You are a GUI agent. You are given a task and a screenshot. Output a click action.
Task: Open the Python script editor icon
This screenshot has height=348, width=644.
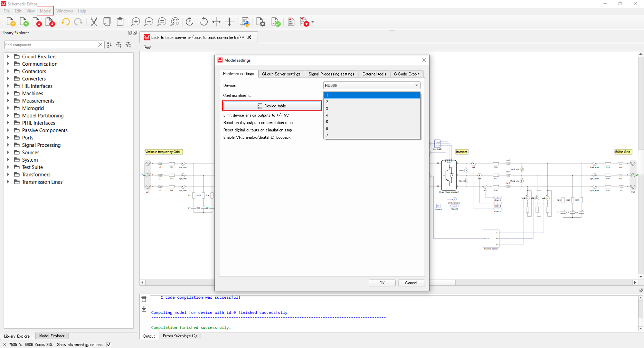pos(245,22)
